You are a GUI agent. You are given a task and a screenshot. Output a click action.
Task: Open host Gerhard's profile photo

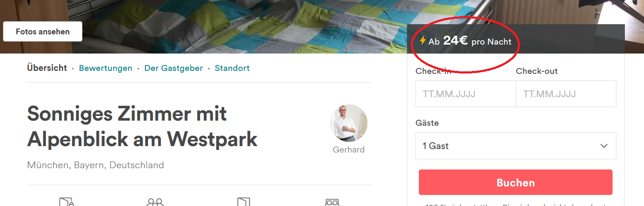click(349, 123)
